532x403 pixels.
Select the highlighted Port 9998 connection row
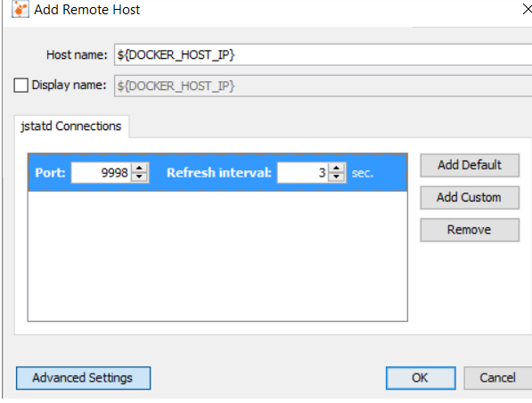[x=217, y=172]
